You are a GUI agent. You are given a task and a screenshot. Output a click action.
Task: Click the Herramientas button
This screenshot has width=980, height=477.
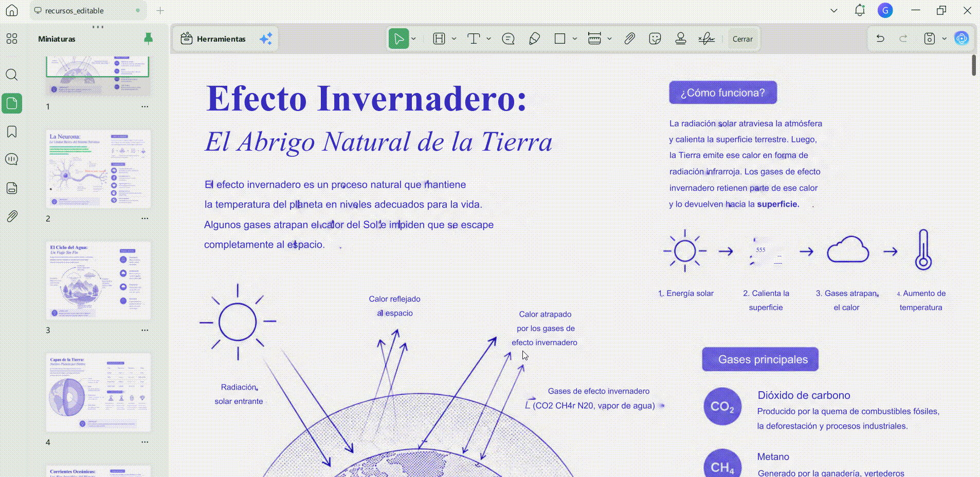(213, 39)
